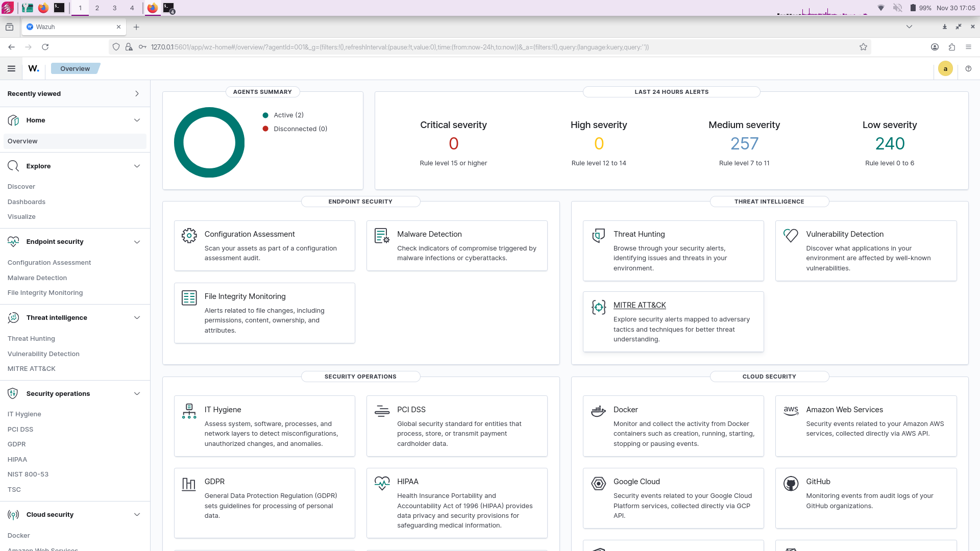Collapse the Endpoint security sidebar section
The width and height of the screenshot is (980, 551).
click(137, 242)
